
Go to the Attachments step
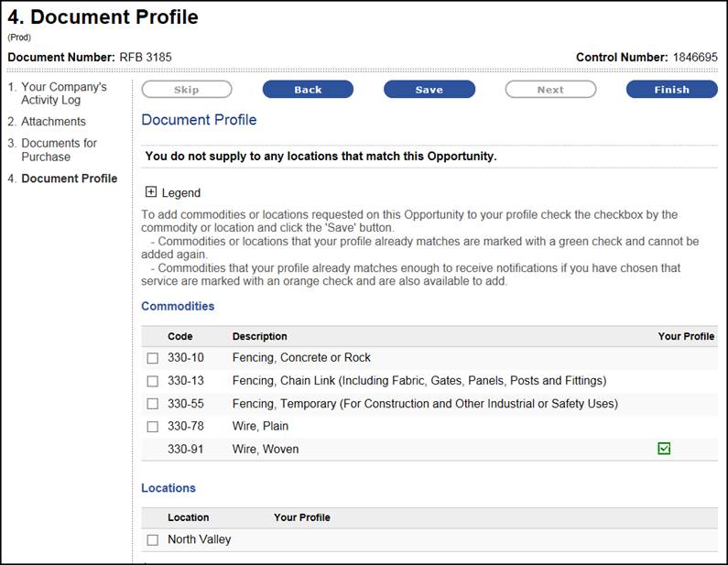(53, 122)
